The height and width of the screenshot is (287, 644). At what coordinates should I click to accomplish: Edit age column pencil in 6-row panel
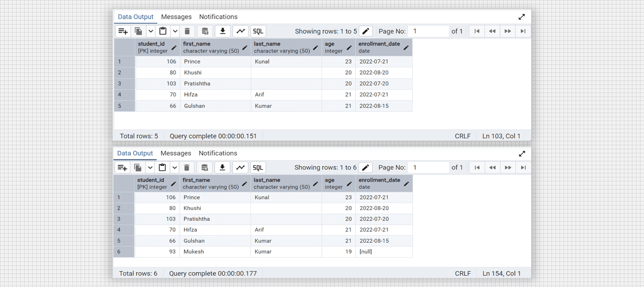click(349, 183)
